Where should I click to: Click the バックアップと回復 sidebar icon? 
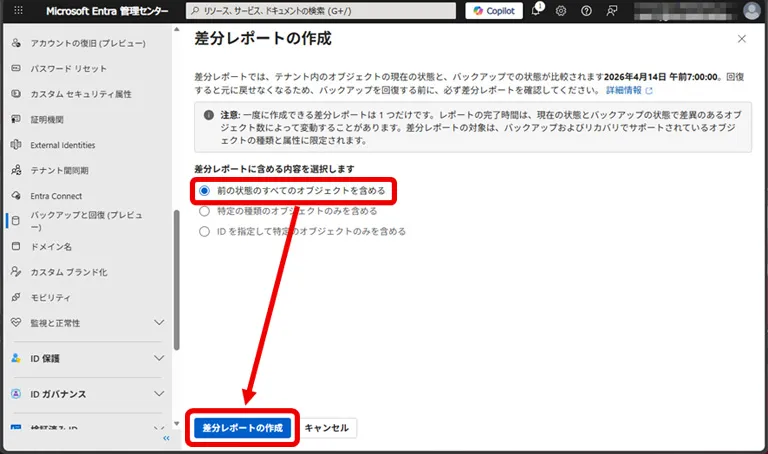(x=16, y=221)
